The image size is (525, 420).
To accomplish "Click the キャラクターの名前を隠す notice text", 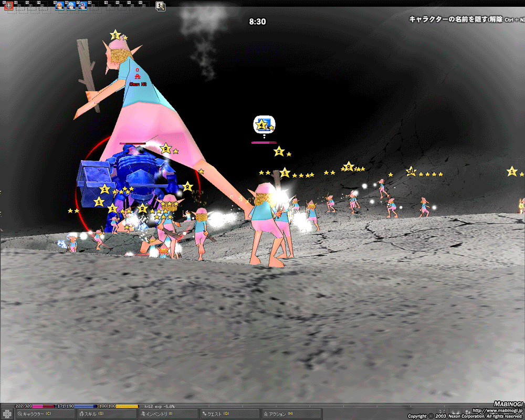I will coord(467,19).
